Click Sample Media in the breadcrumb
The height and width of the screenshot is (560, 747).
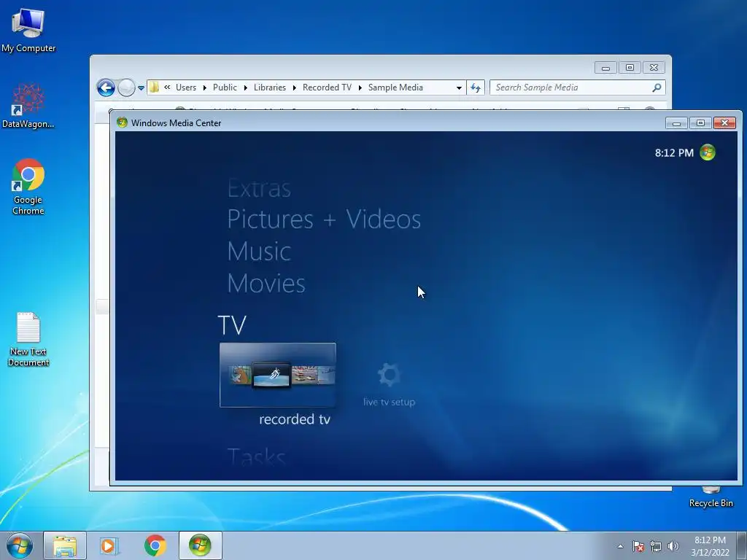(x=395, y=87)
